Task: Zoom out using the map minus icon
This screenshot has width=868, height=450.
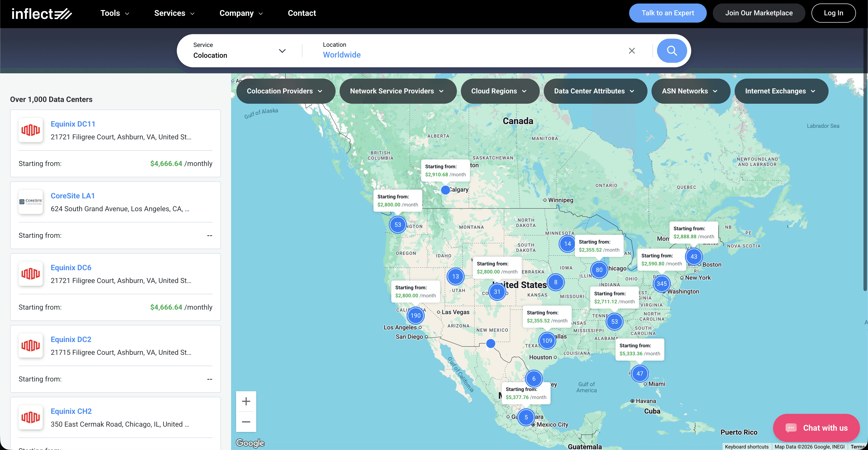Action: click(246, 422)
